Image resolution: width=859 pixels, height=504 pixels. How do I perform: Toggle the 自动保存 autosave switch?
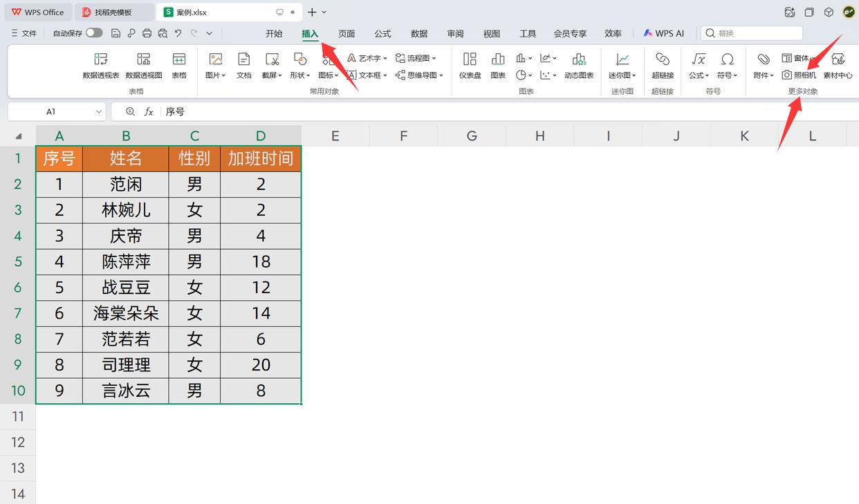point(94,32)
